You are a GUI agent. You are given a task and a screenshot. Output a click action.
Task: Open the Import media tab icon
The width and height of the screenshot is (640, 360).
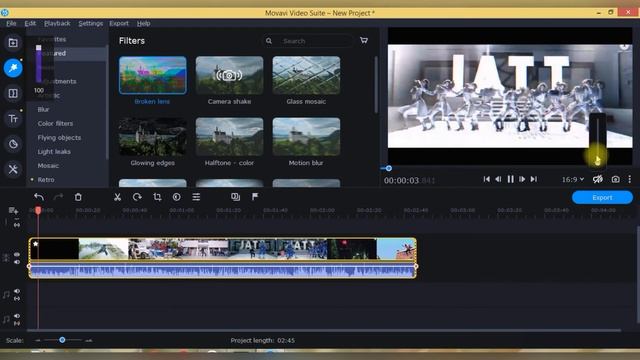pyautogui.click(x=13, y=43)
